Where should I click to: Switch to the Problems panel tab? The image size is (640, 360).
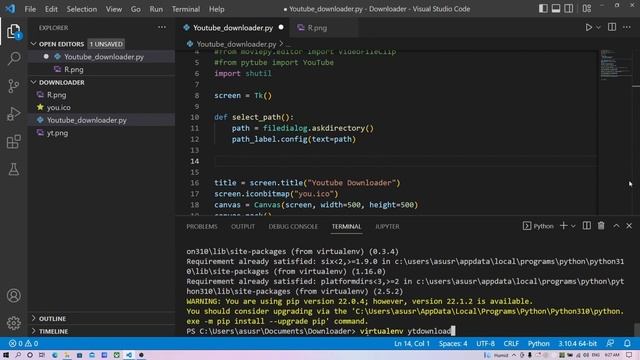[x=202, y=227]
